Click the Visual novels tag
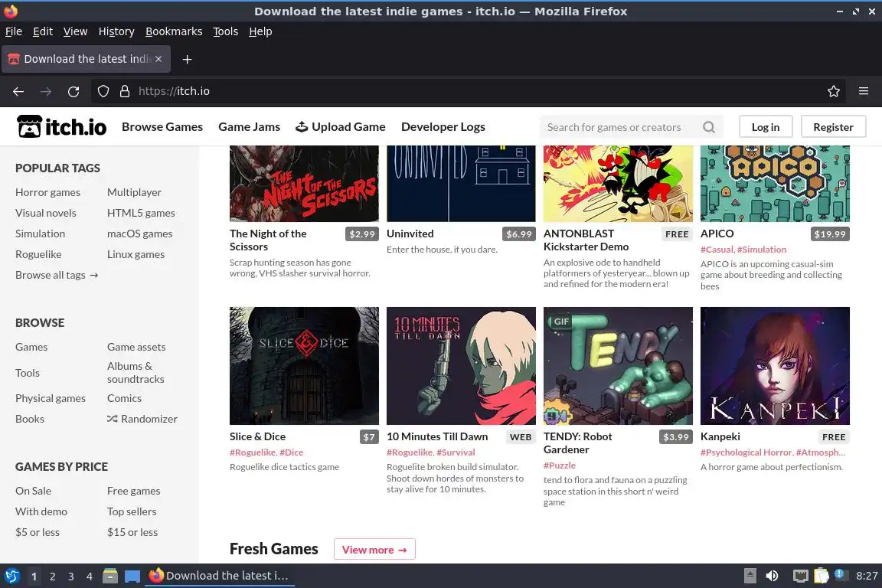This screenshot has width=882, height=588. click(46, 214)
